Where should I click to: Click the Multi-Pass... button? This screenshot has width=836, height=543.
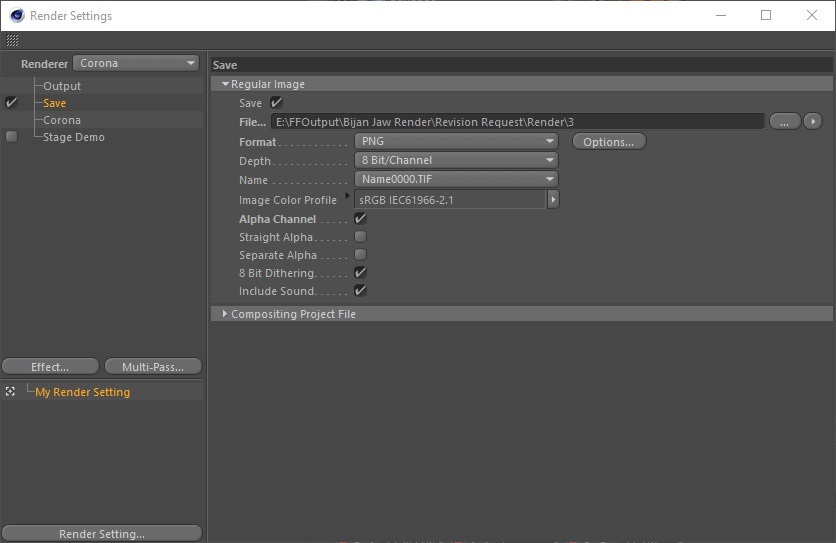pos(153,367)
